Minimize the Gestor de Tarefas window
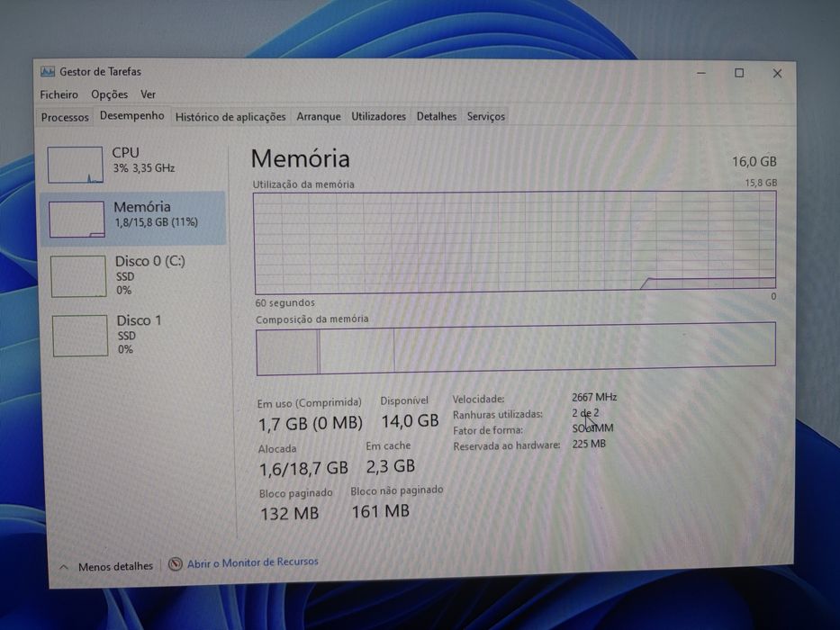This screenshot has width=840, height=630. coord(701,73)
